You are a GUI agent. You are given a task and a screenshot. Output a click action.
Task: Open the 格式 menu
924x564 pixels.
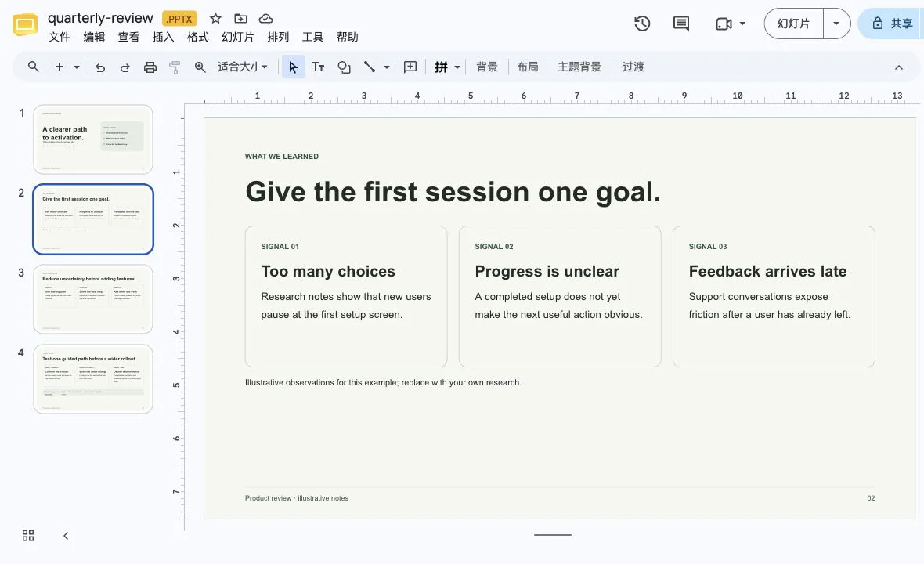pos(198,37)
